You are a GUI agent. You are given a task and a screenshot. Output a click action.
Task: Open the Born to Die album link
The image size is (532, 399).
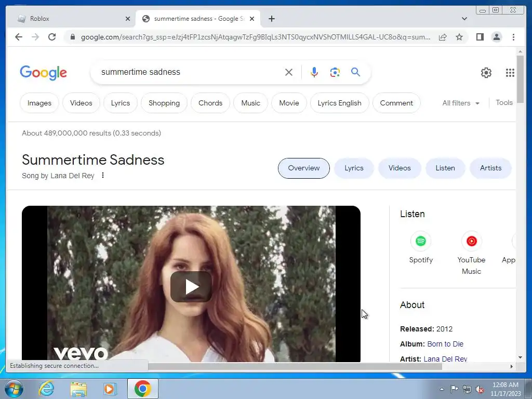445,344
